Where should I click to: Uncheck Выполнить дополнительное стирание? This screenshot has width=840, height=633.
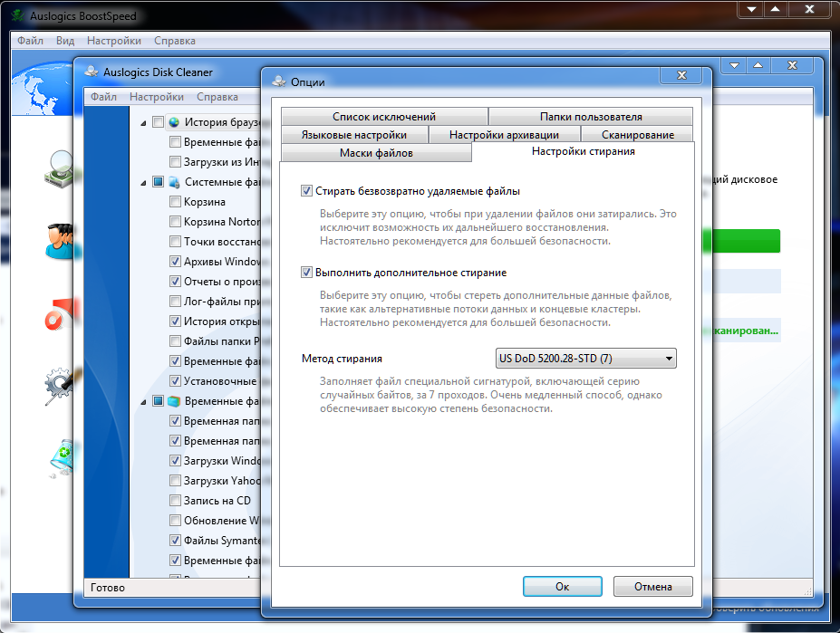point(306,272)
